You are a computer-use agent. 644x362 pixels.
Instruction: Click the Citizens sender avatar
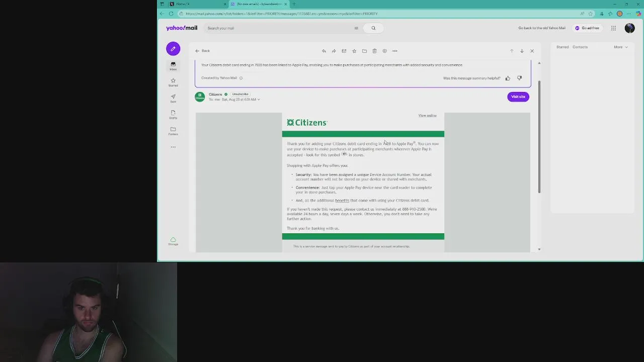click(200, 97)
